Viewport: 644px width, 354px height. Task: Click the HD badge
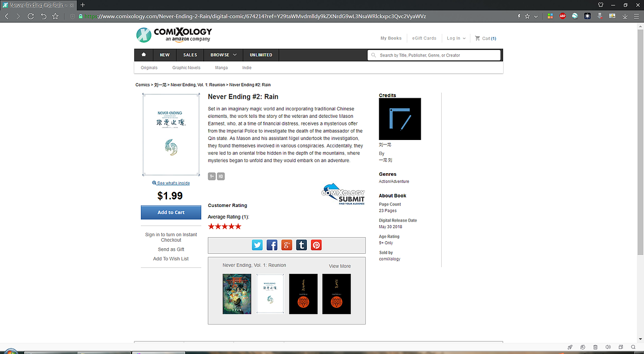click(x=221, y=176)
